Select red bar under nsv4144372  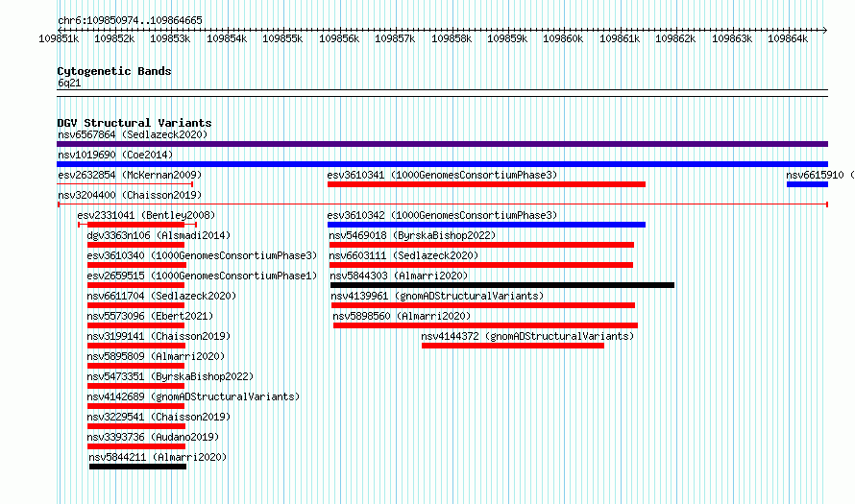(x=513, y=346)
